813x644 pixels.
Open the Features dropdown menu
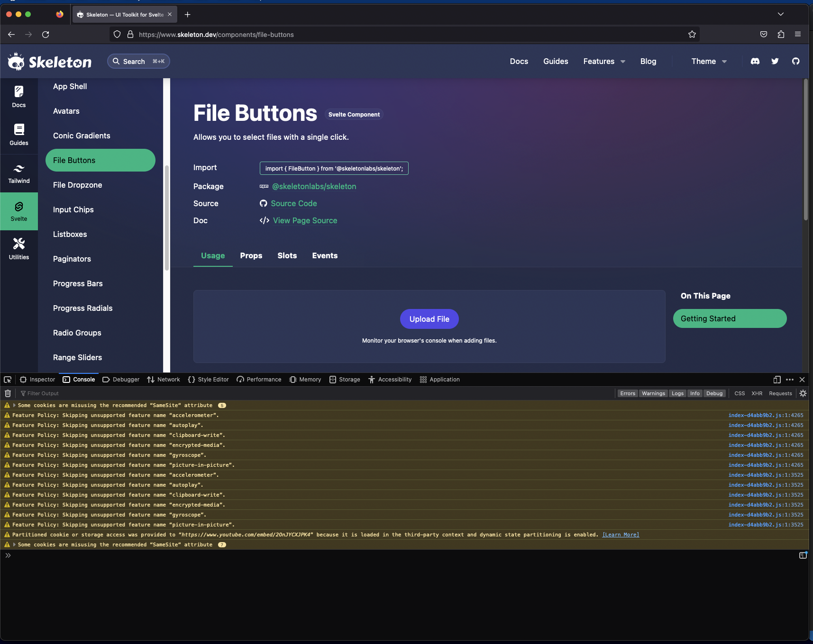[603, 61]
